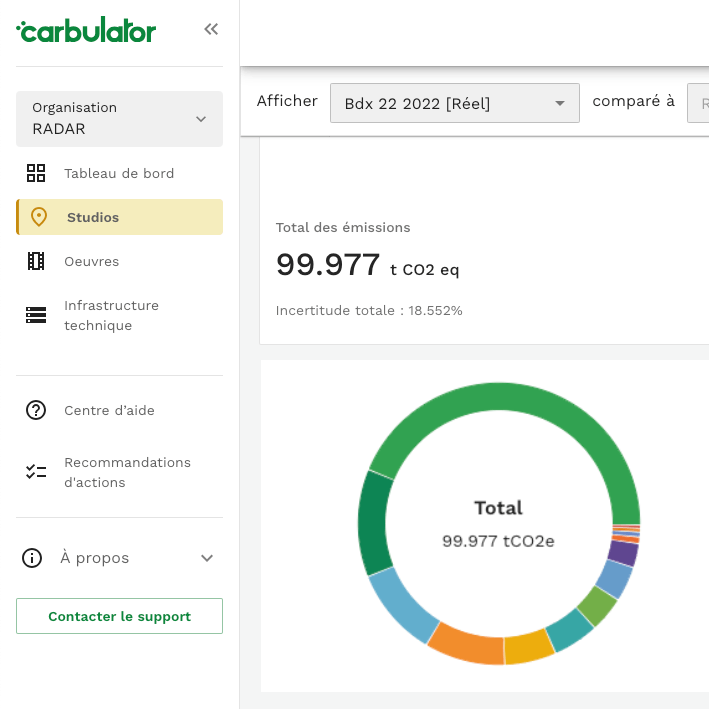
Task: Click the orange donut chart segment
Action: coord(464,643)
